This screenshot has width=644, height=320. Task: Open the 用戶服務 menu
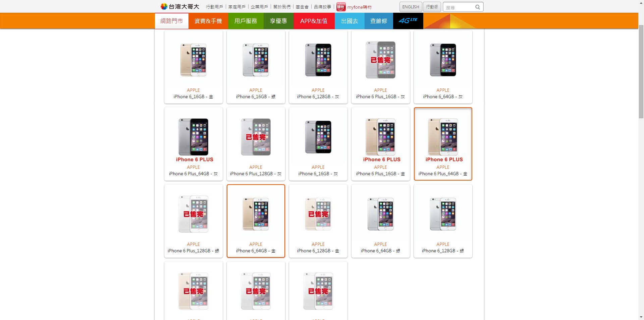point(246,21)
